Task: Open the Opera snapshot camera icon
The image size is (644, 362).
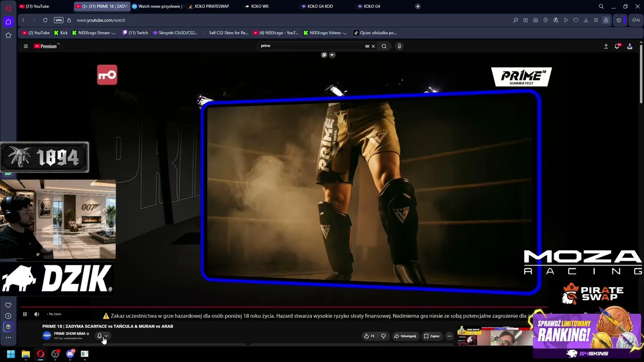Action: point(535,20)
